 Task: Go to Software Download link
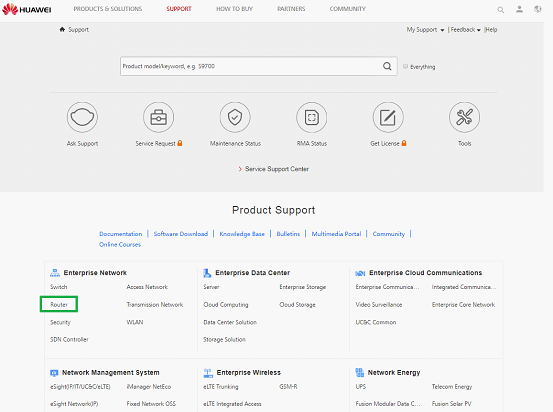coord(181,234)
